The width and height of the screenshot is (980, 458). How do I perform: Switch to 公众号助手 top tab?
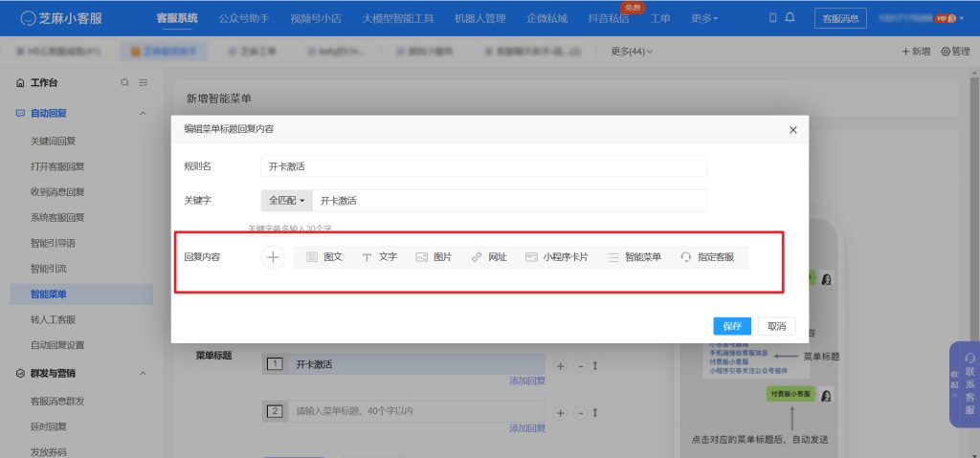click(x=244, y=18)
